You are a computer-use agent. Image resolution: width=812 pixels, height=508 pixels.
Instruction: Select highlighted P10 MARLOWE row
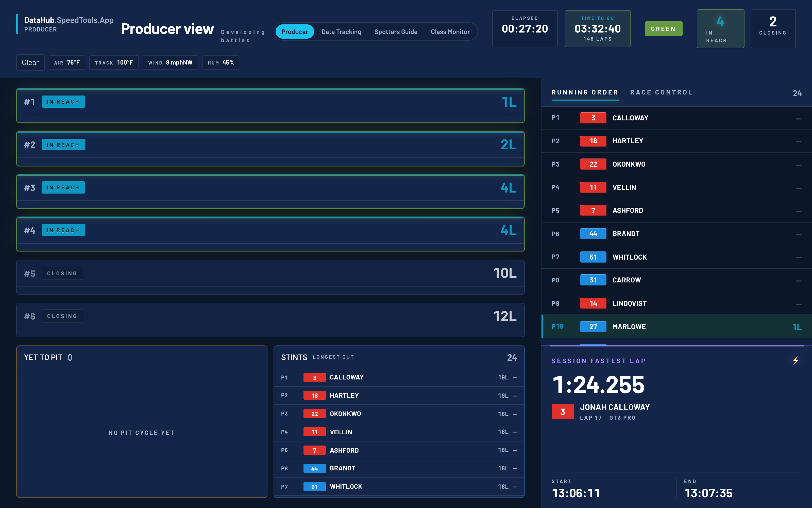point(676,327)
